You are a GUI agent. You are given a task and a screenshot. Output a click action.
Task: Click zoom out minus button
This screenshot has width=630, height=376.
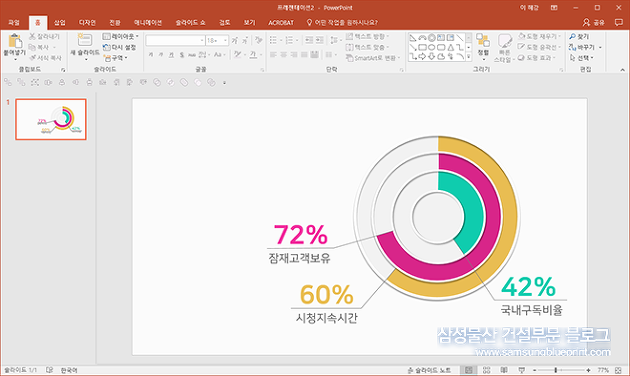pos(534,370)
